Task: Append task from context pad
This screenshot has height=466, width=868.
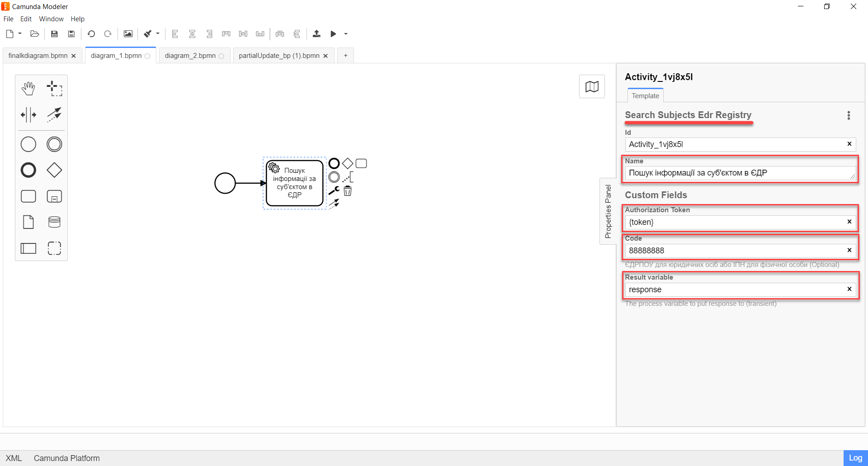Action: 361,163
